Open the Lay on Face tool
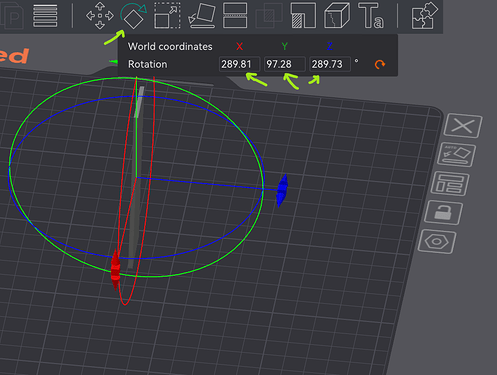The image size is (497, 375). (x=201, y=16)
